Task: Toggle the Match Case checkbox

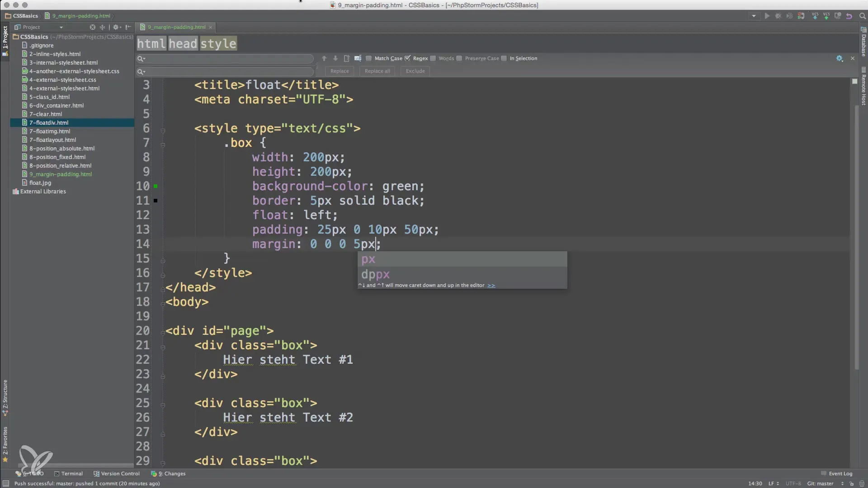Action: point(369,58)
